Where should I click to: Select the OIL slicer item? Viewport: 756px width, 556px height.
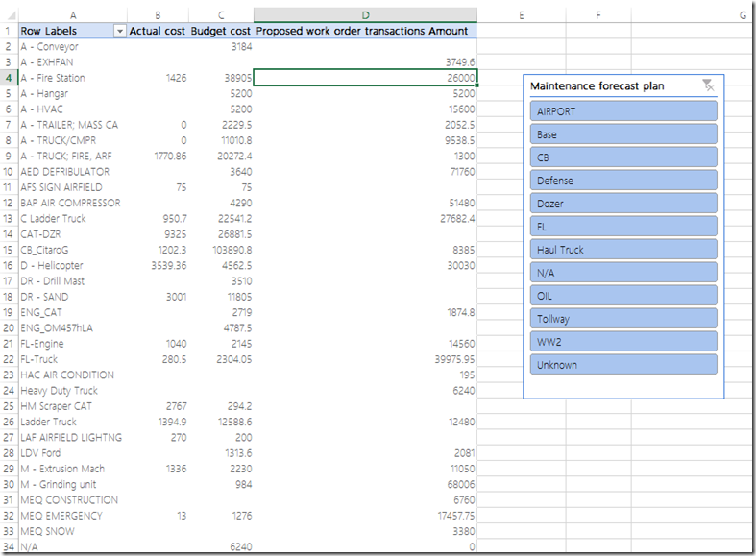(623, 296)
